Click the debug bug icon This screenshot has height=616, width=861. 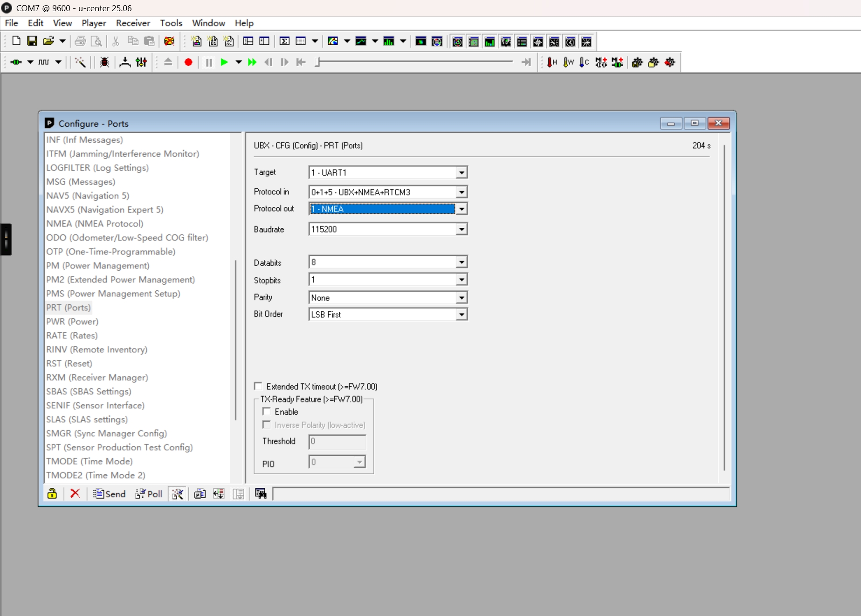(104, 62)
